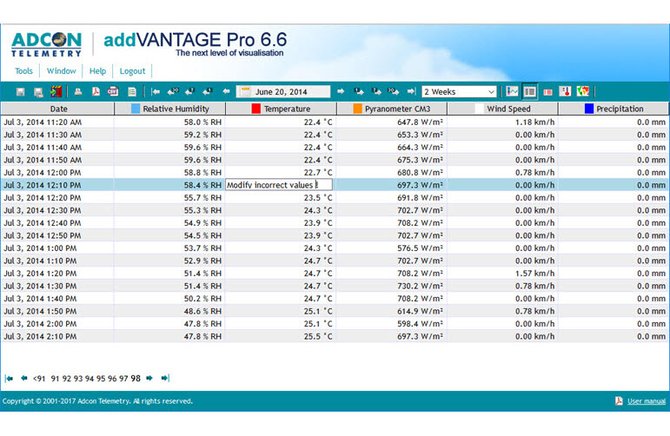
Task: Go to next page in table pager
Action: [x=149, y=378]
